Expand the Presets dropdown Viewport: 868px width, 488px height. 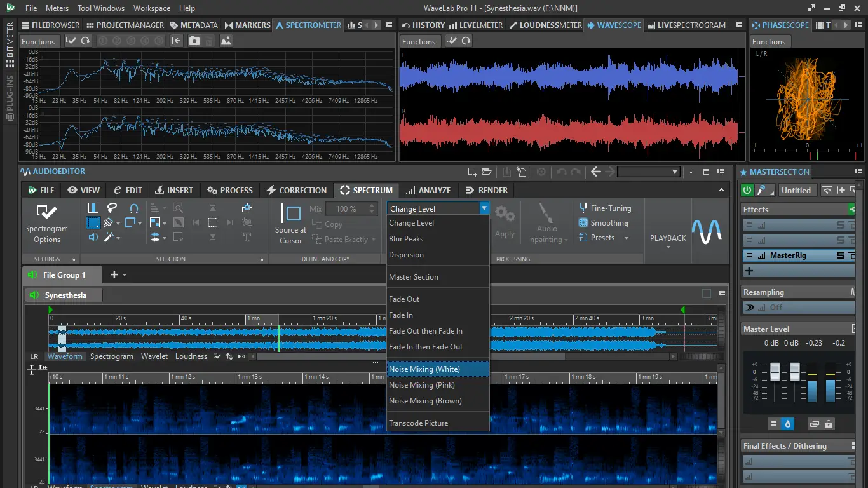(626, 238)
